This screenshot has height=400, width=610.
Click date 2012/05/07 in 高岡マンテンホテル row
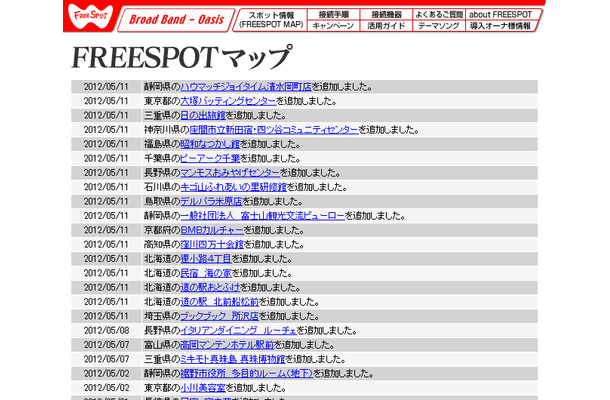coord(106,345)
